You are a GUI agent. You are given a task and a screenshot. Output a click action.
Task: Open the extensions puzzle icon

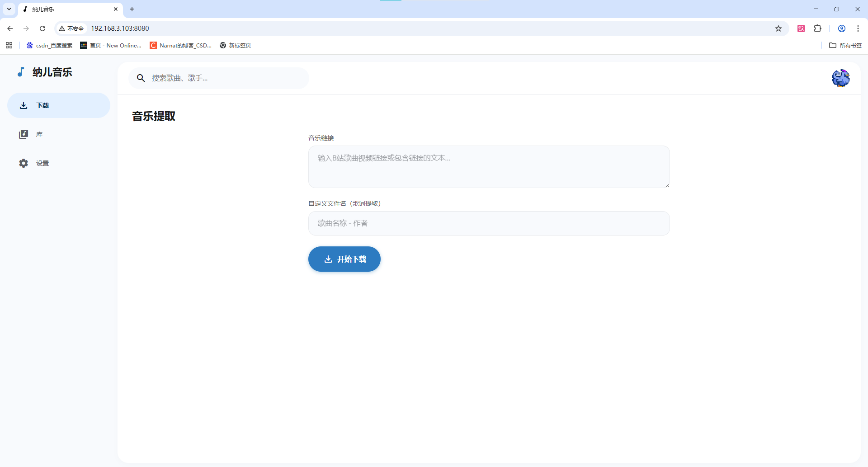pos(818,28)
